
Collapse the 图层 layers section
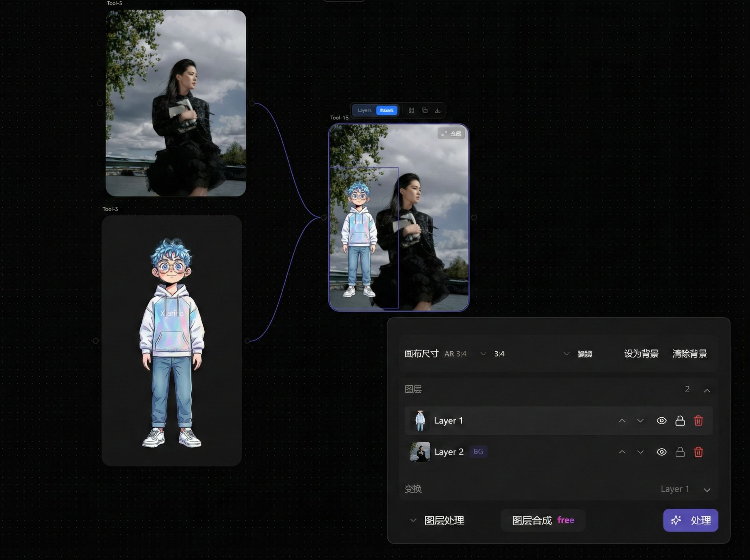tap(707, 390)
